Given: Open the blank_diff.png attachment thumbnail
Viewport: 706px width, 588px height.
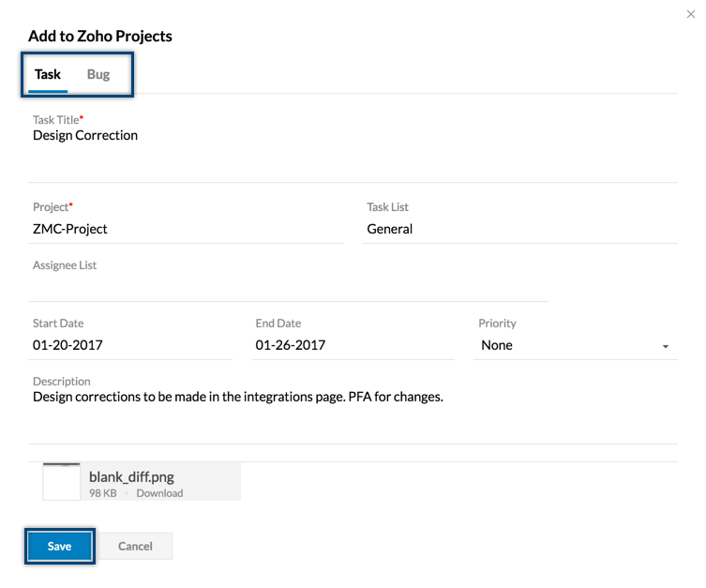Looking at the screenshot, I should tap(62, 481).
